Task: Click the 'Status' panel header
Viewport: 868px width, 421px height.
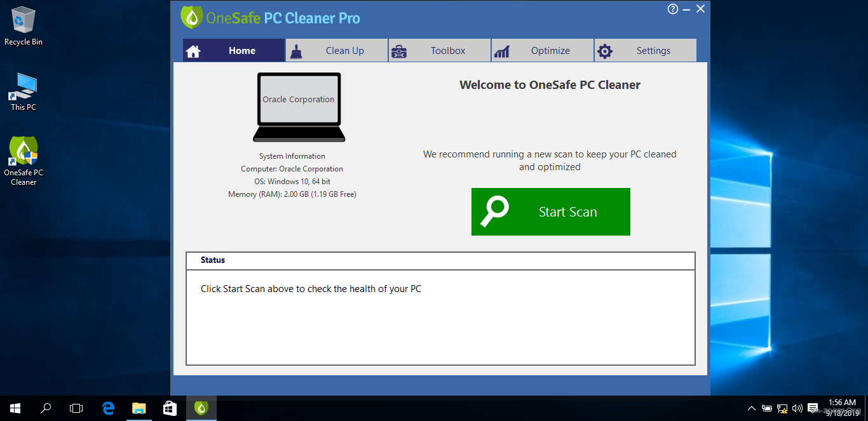Action: [440, 260]
